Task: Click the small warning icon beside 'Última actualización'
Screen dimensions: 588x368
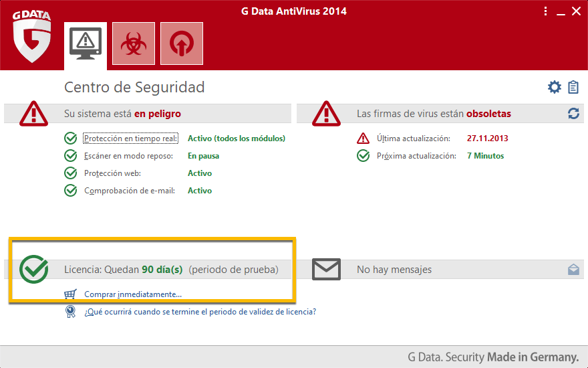Action: (x=363, y=139)
